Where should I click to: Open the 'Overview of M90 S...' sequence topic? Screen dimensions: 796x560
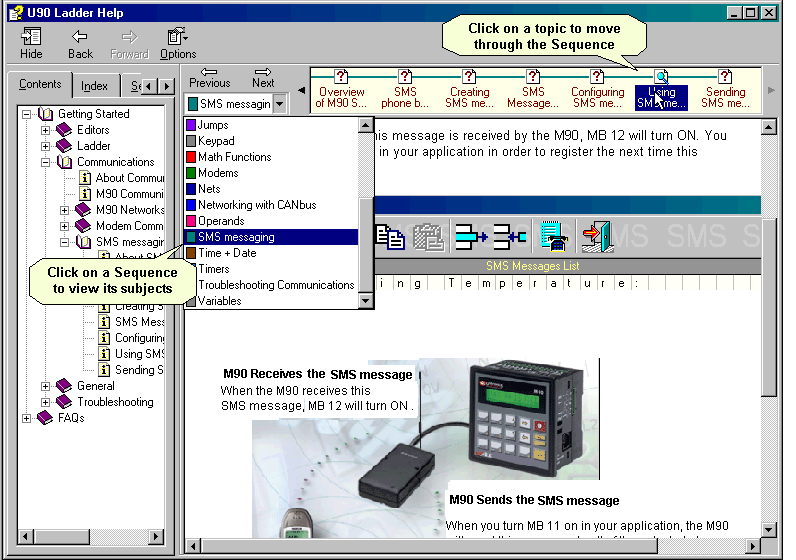click(341, 90)
